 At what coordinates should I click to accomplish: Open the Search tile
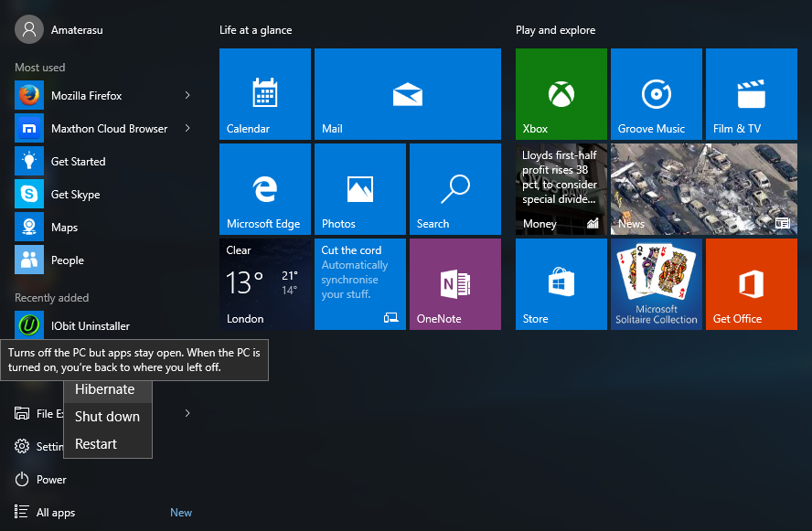click(455, 189)
